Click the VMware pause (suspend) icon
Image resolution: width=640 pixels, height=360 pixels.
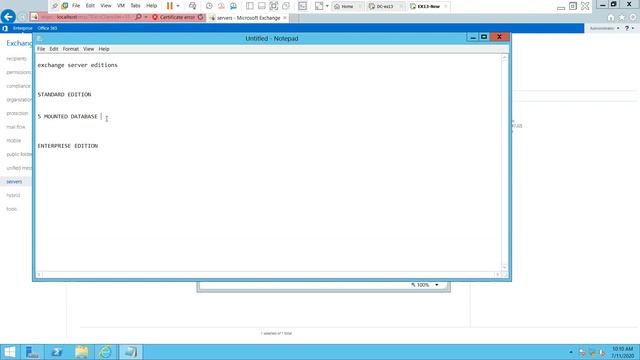coord(170,6)
